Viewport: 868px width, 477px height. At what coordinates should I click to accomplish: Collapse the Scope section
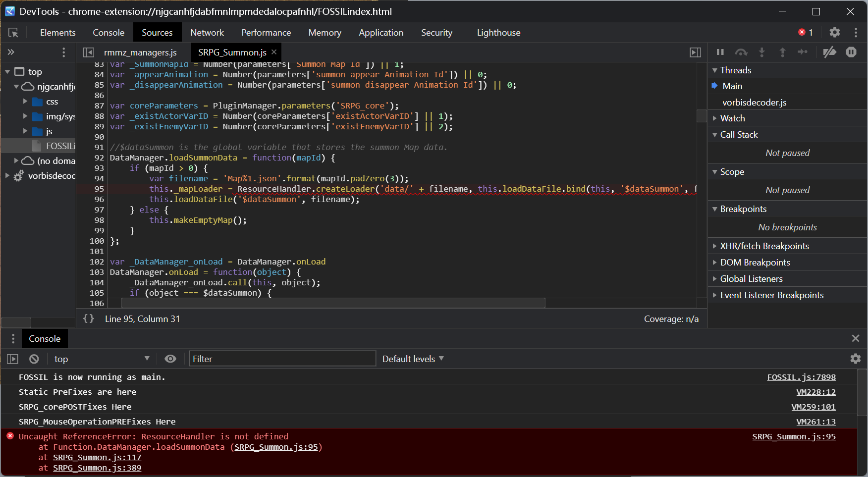[x=715, y=172]
